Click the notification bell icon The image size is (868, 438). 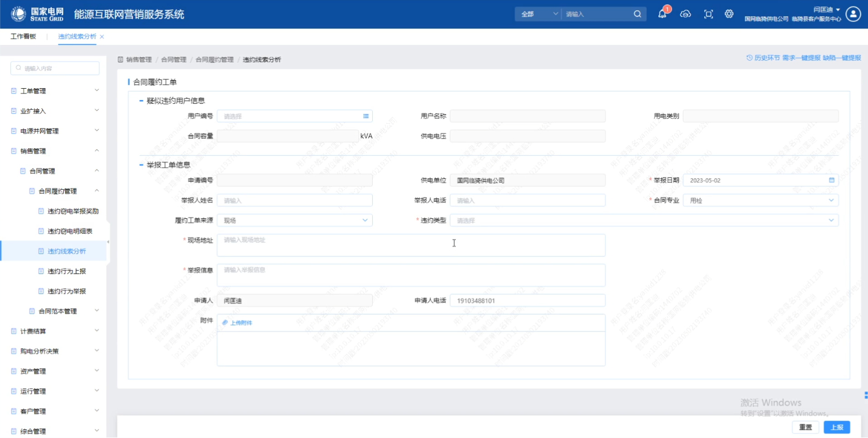(662, 14)
